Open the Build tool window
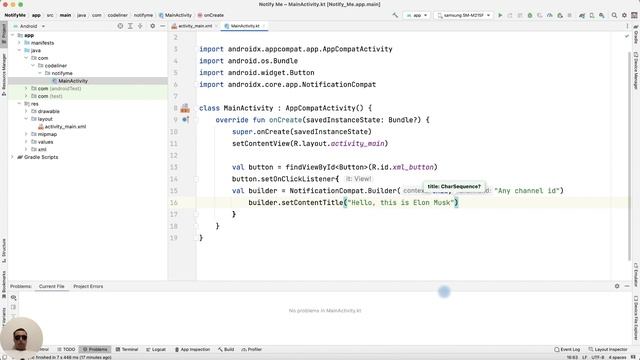This screenshot has width=640, height=360. point(226,349)
